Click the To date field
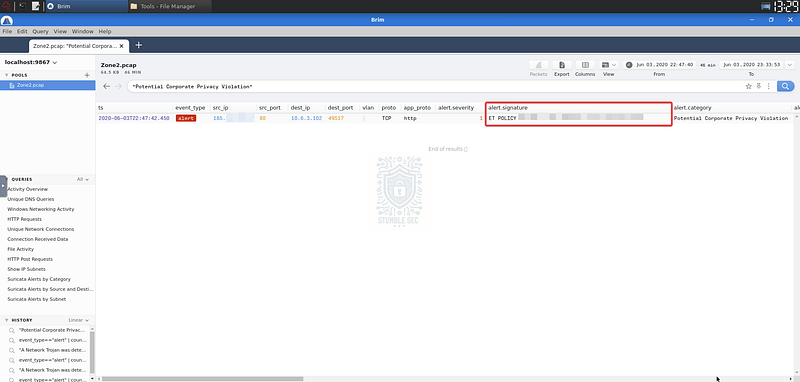The image size is (800, 382). click(x=751, y=65)
